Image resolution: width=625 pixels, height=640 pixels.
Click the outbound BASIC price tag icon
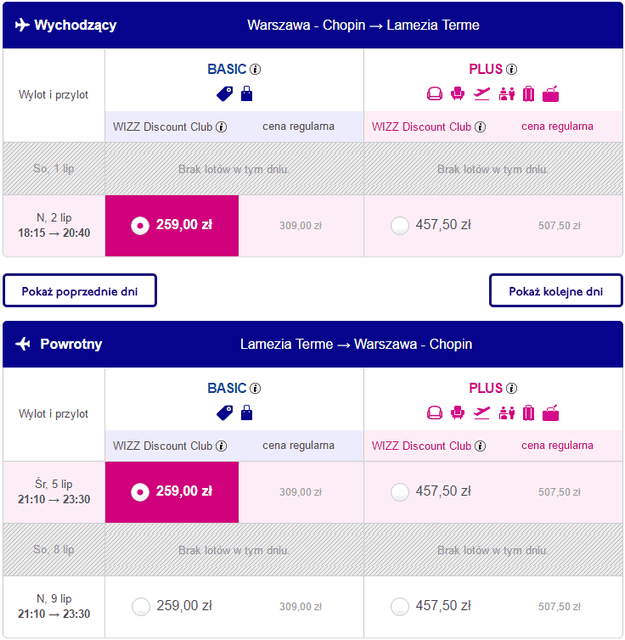(225, 94)
